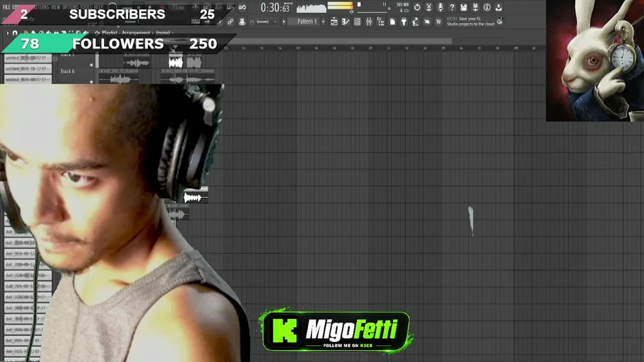Screen dimensions: 644x362
Task: Open project info with the i icon
Action: 487,7
